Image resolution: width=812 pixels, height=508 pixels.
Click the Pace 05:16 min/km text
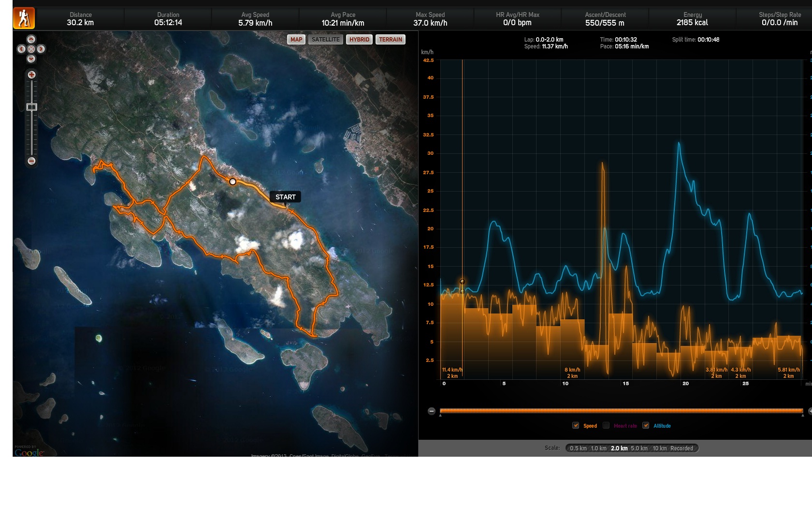coord(624,46)
